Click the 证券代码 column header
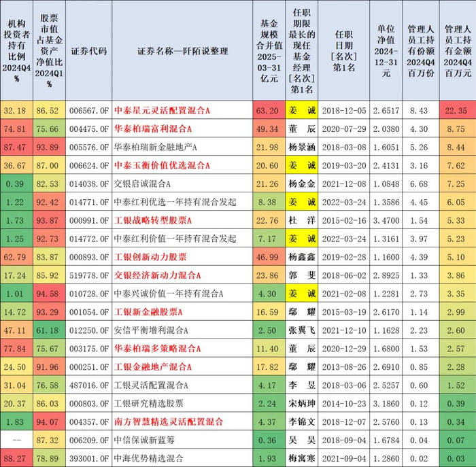 (x=88, y=51)
